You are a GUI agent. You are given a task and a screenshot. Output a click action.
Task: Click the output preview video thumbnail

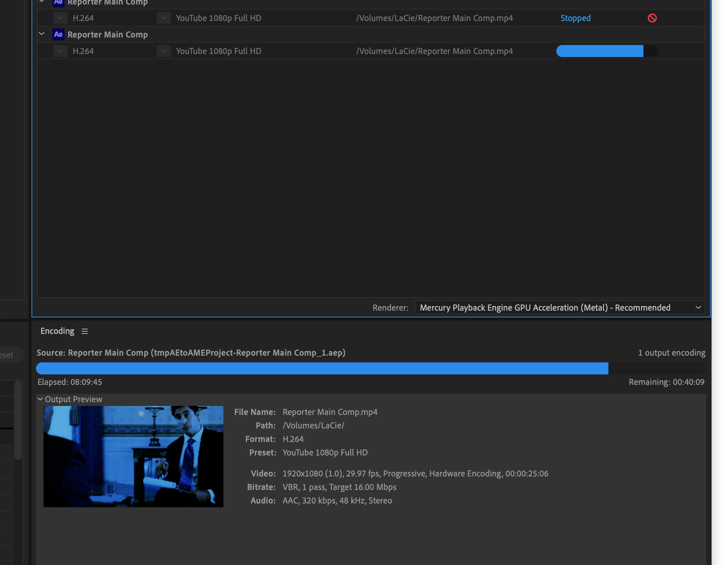pos(133,456)
